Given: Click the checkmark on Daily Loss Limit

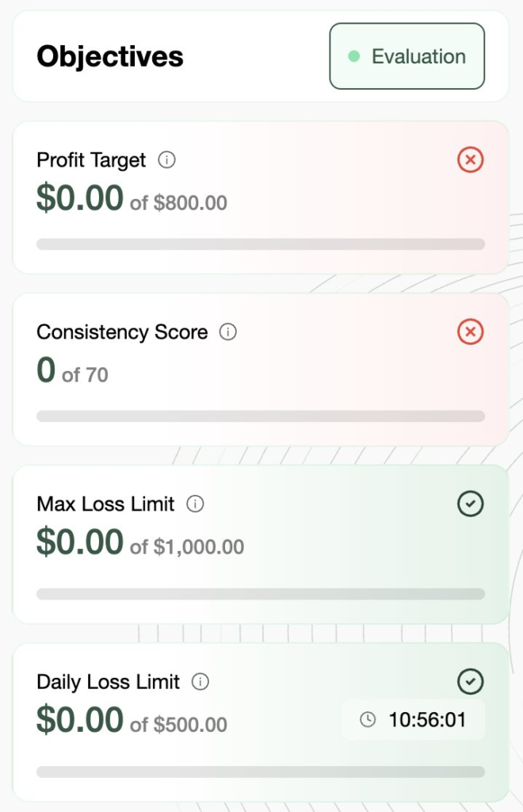Looking at the screenshot, I should click(471, 681).
